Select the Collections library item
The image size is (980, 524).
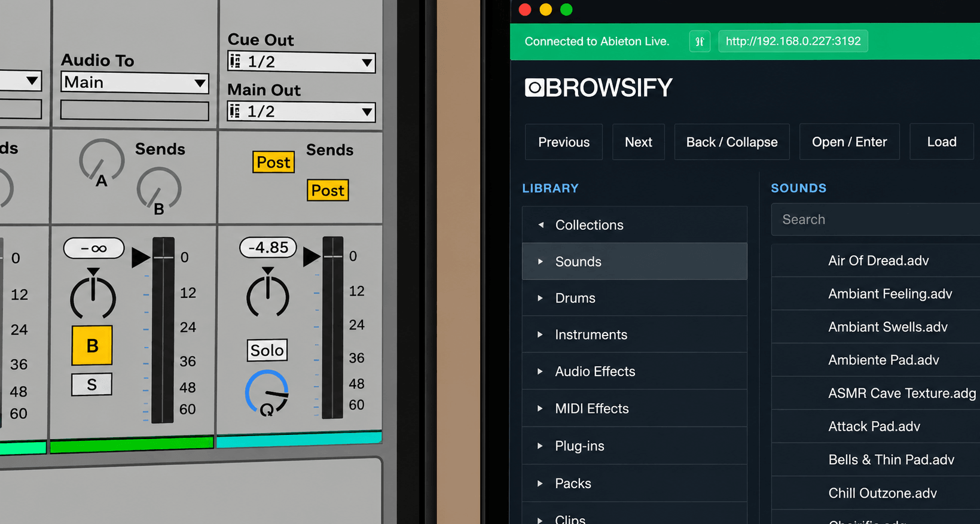(x=634, y=225)
